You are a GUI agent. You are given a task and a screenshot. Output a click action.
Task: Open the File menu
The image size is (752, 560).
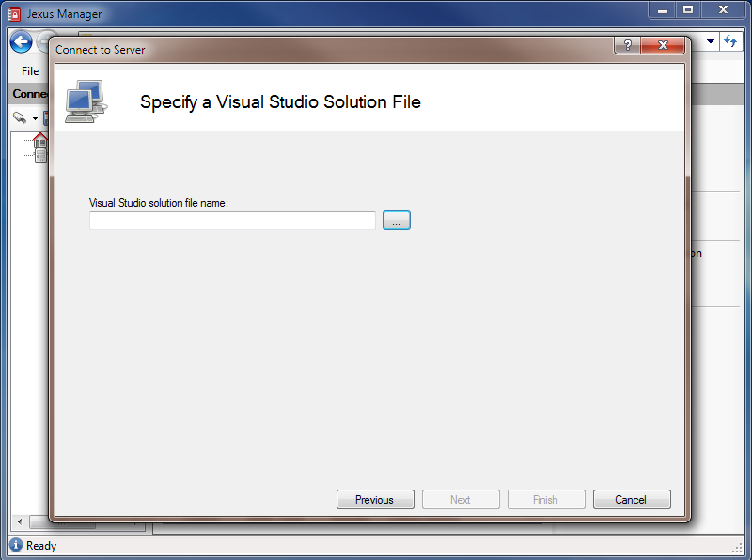[29, 70]
